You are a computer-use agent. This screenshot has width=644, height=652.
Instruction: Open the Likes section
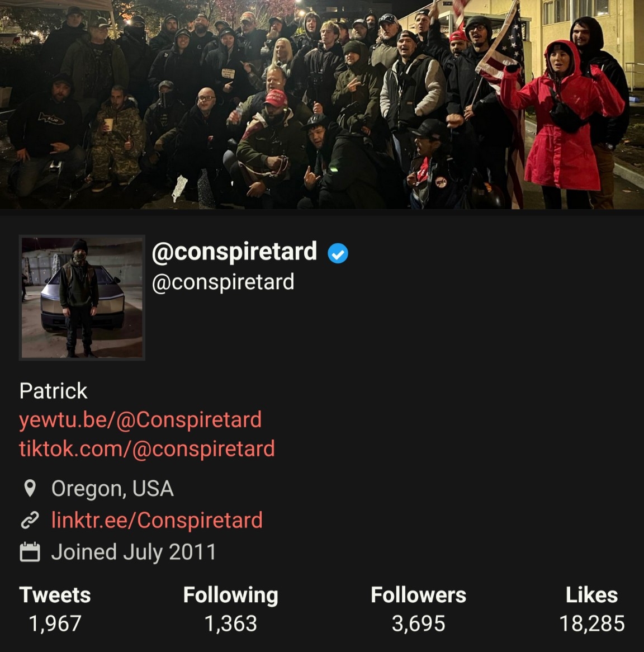point(591,609)
